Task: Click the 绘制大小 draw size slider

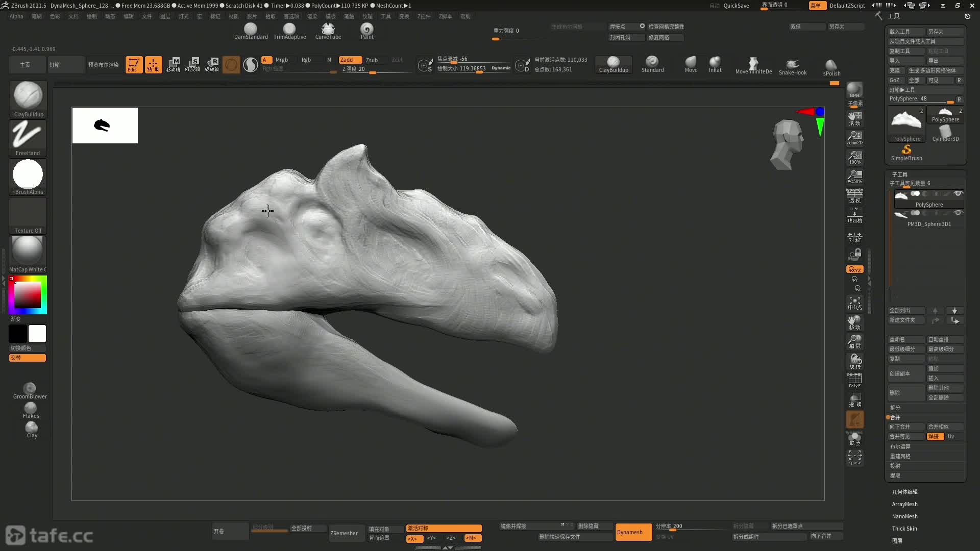Action: pos(474,68)
